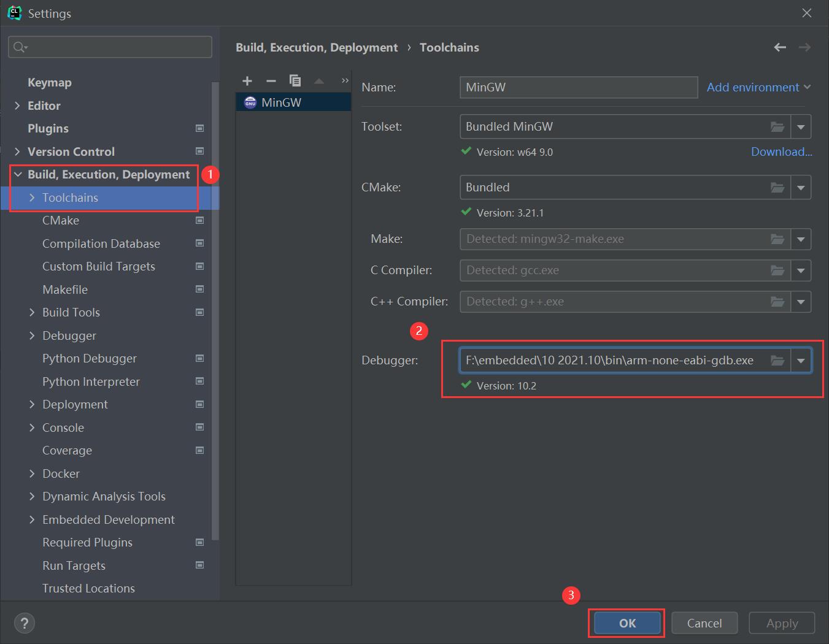Move toolchain up with arrow icon
Viewport: 829px width, 644px height.
(x=319, y=81)
